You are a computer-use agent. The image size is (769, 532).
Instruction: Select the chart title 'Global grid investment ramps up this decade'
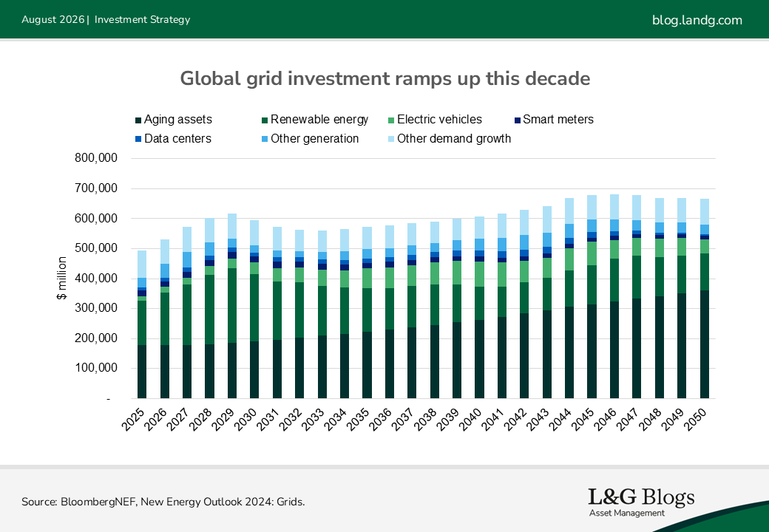coord(385,78)
